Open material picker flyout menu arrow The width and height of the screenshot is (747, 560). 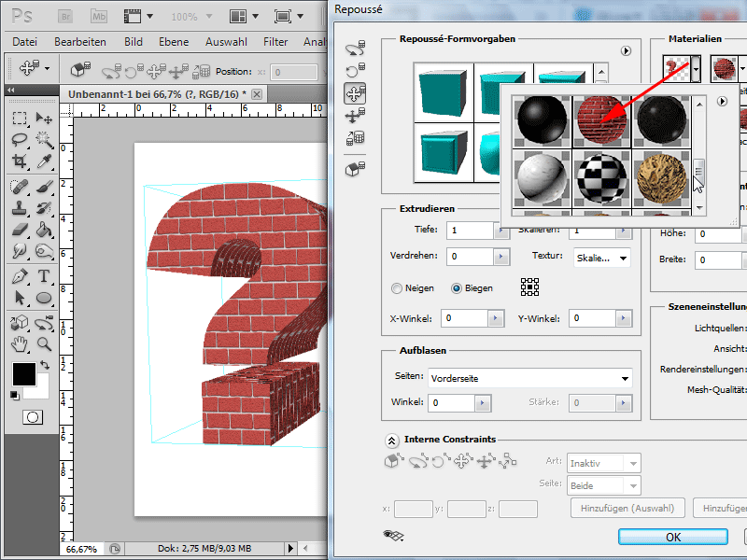(x=722, y=102)
